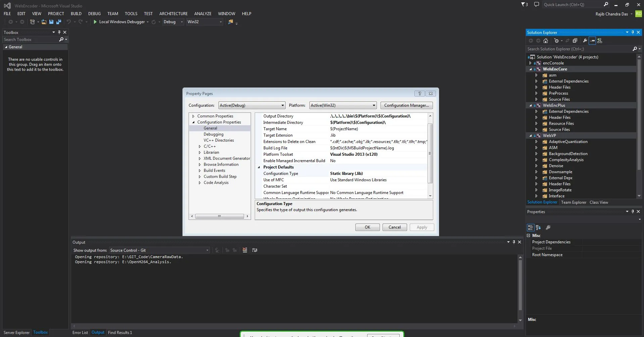Open the Win32 solution platform dropdown
Screen dimensions: 644x337
[x=205, y=22]
